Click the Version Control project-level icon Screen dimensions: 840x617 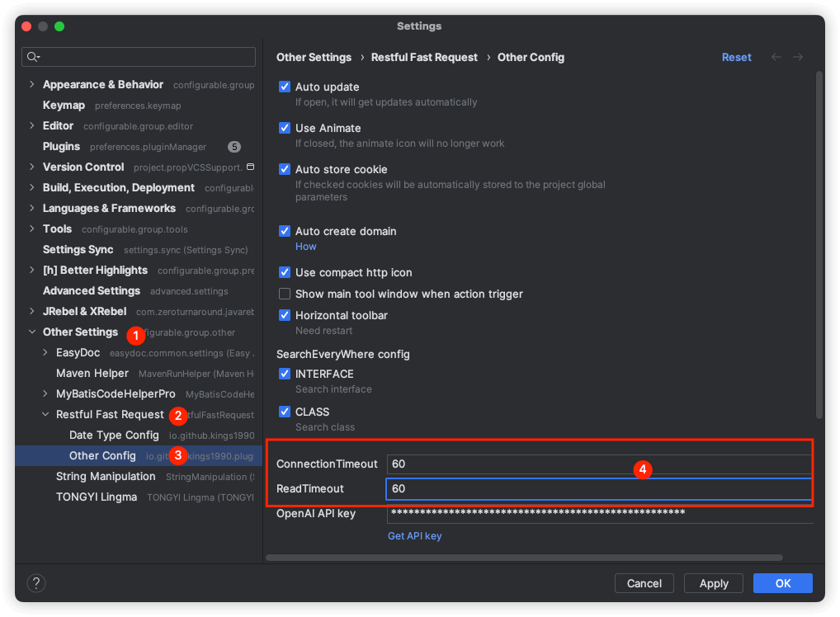pos(251,167)
